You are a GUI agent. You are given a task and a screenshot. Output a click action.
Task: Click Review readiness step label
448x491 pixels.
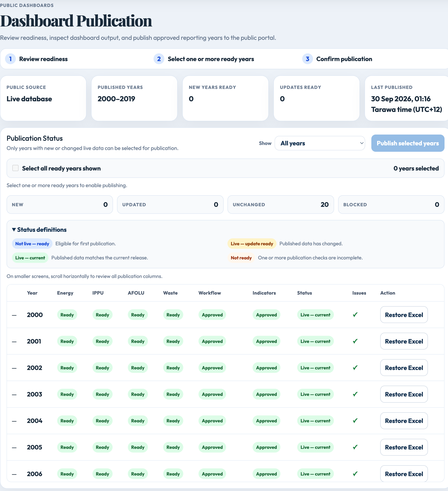(x=43, y=59)
